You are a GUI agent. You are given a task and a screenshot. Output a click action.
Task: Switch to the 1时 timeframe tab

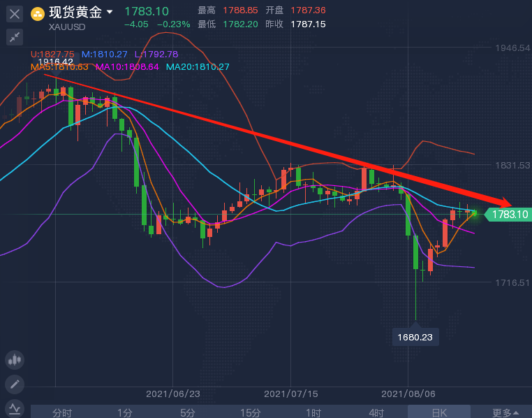click(313, 412)
